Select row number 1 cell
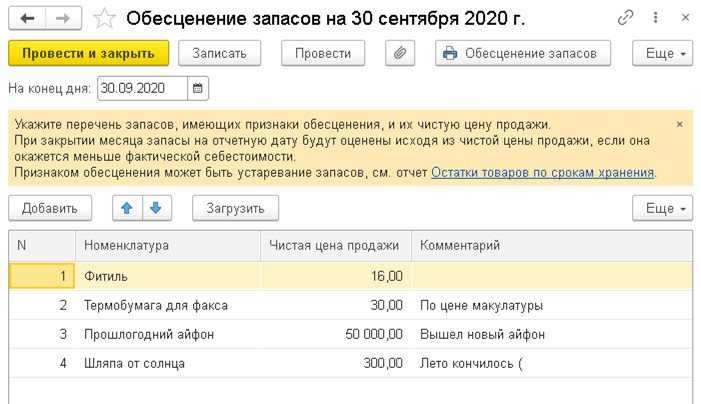The height and width of the screenshot is (404, 701). (42, 276)
